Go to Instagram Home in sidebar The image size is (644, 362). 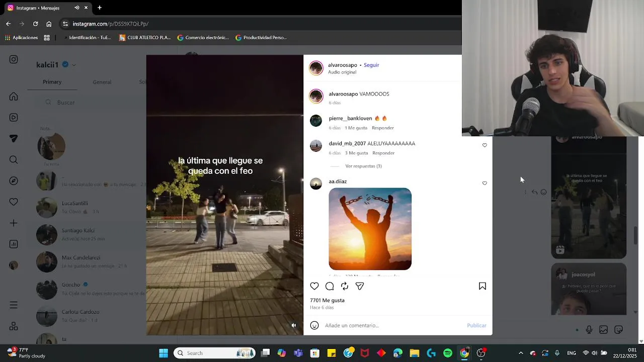pyautogui.click(x=14, y=97)
